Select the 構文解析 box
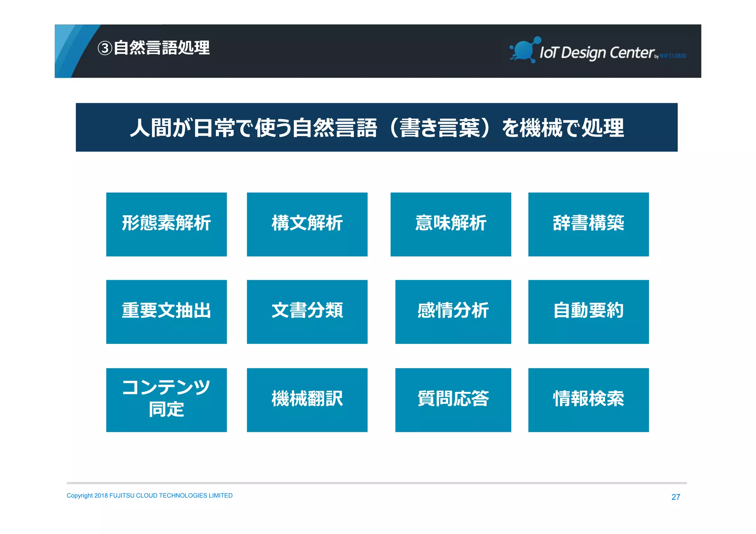756x534 pixels. pyautogui.click(x=307, y=224)
